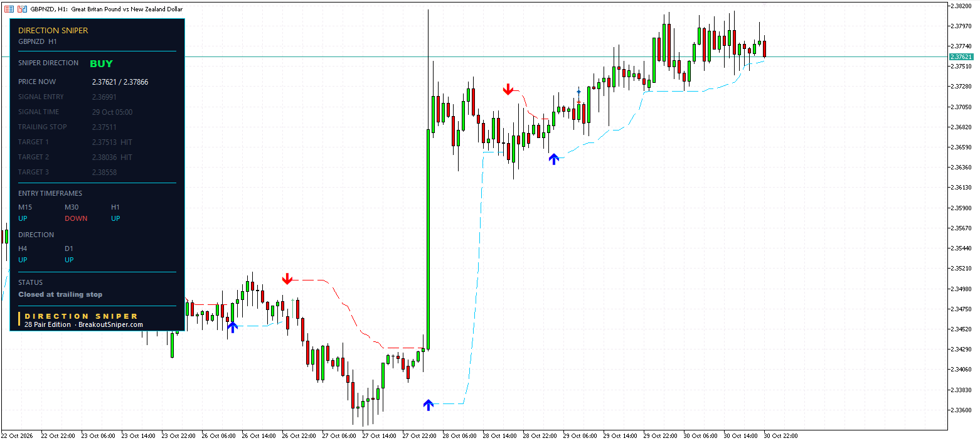This screenshot has height=443, width=980.
Task: Click the UP status under D1
Action: tap(69, 260)
